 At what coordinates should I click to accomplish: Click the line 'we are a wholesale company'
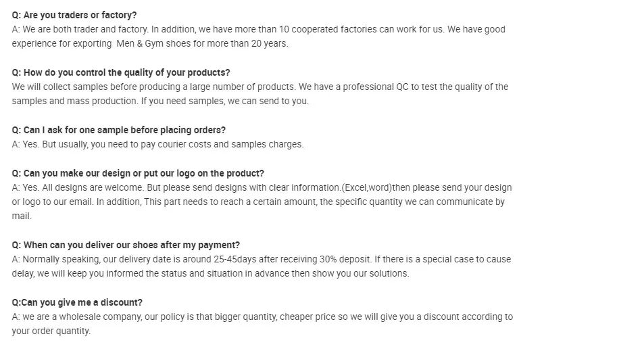pyautogui.click(x=262, y=317)
